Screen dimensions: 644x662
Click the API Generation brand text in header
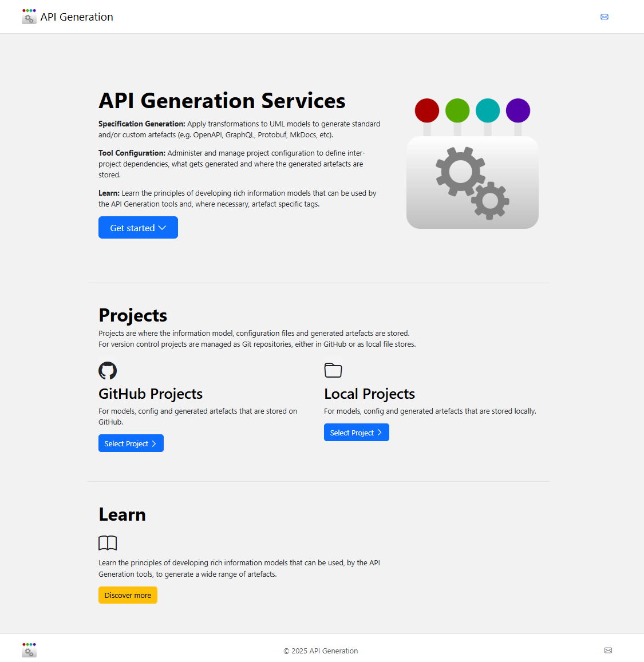pos(76,17)
